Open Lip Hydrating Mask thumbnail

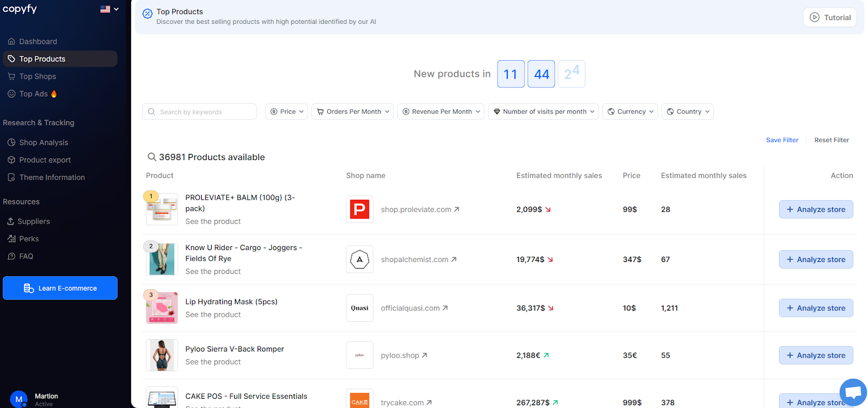(x=162, y=308)
